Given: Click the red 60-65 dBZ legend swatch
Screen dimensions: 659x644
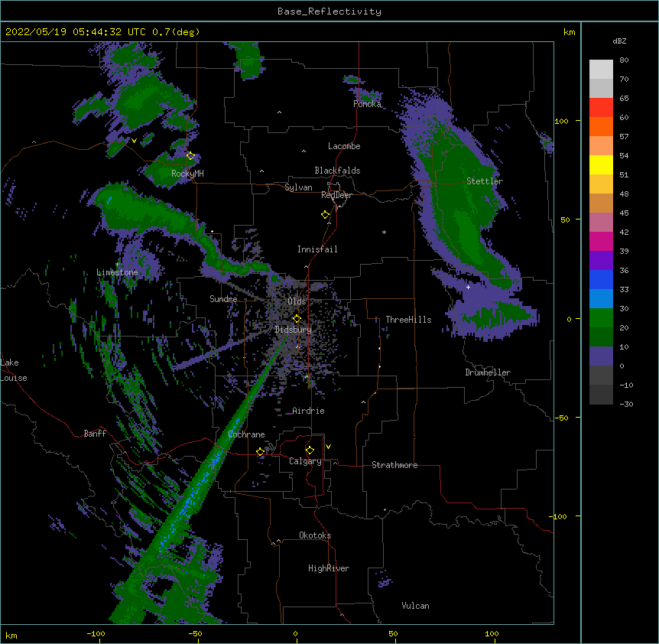Looking at the screenshot, I should 601,108.
